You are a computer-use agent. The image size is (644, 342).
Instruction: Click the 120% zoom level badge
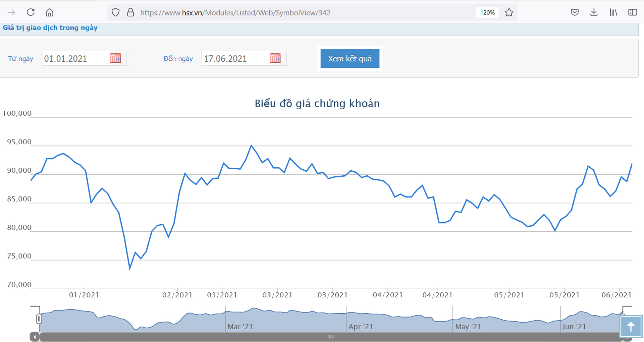pyautogui.click(x=487, y=13)
